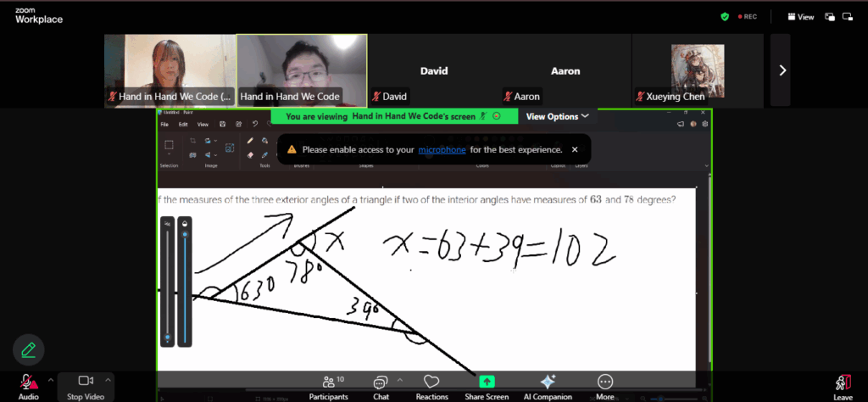Expand the audio settings caret
This screenshot has width=868, height=402.
(x=51, y=379)
